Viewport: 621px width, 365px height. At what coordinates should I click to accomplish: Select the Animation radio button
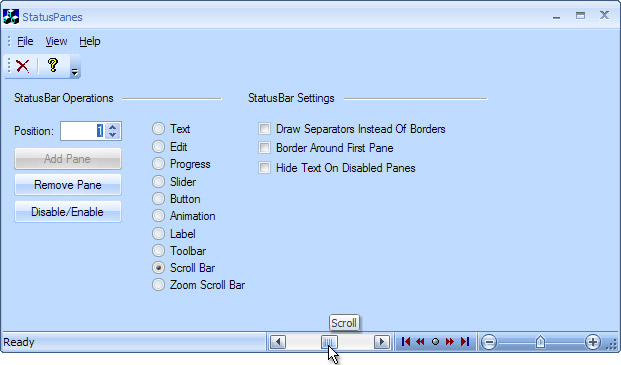[x=158, y=216]
